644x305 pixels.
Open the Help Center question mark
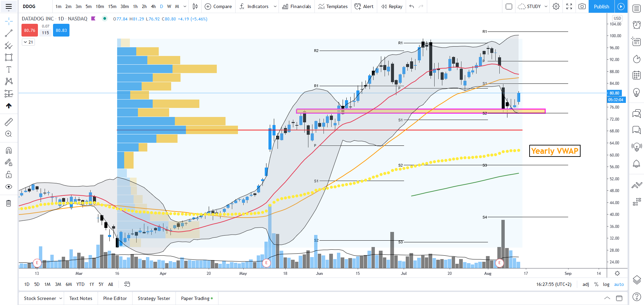[x=637, y=297]
